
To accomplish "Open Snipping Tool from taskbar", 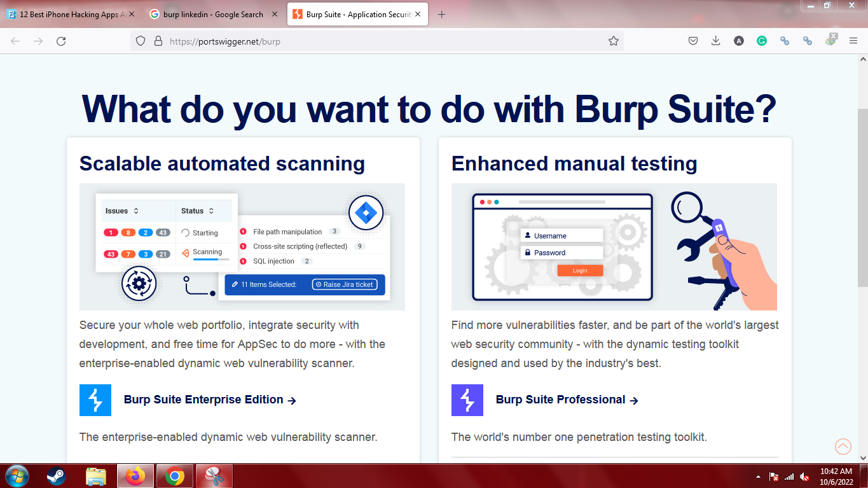I will pos(214,476).
